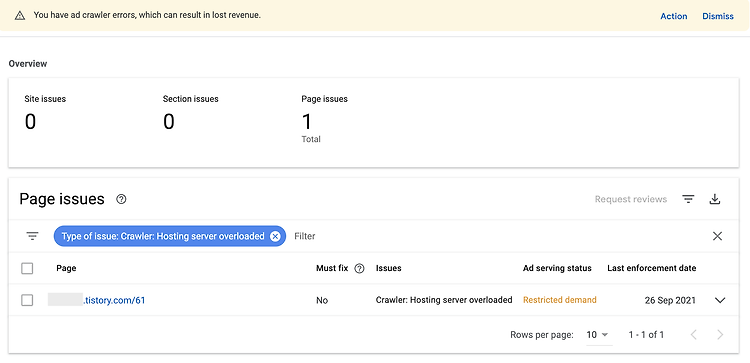Screen dimensions: 750x363
Task: Open the Page issues help icon
Action: coord(121,199)
